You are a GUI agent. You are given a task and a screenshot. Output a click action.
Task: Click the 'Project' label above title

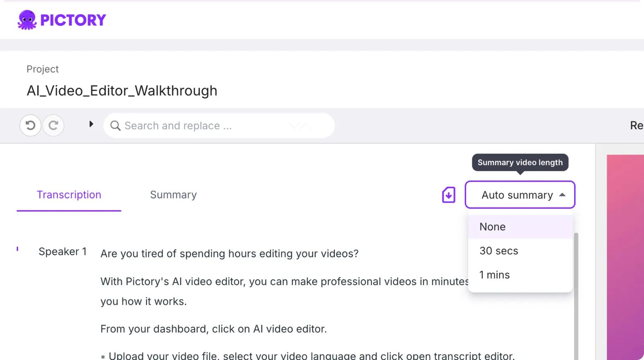(43, 69)
